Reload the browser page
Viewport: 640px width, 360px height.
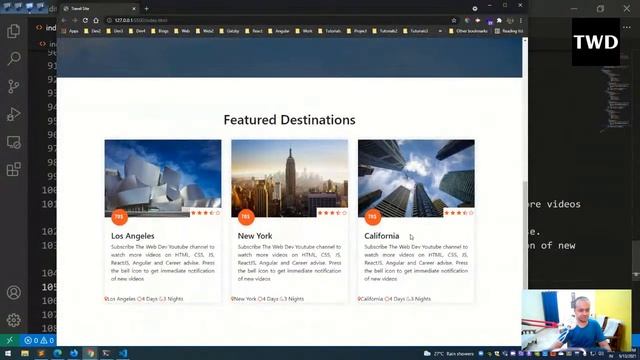(85, 20)
